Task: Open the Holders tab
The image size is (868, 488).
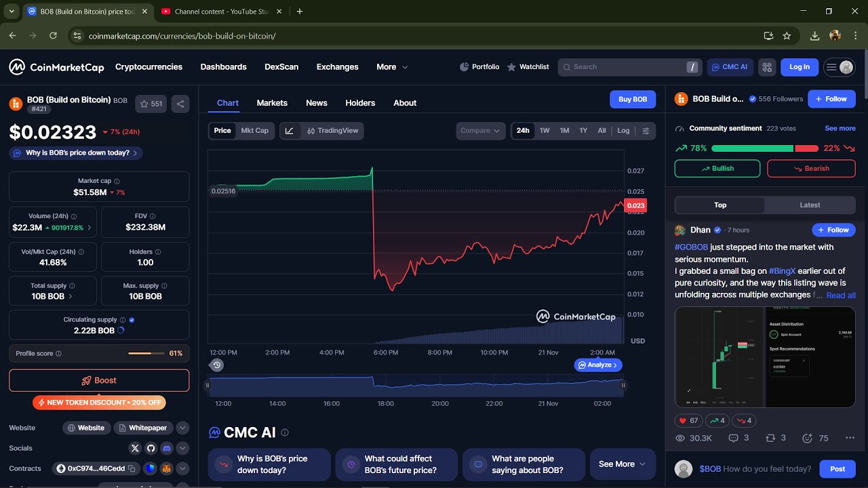Action: [x=360, y=103]
